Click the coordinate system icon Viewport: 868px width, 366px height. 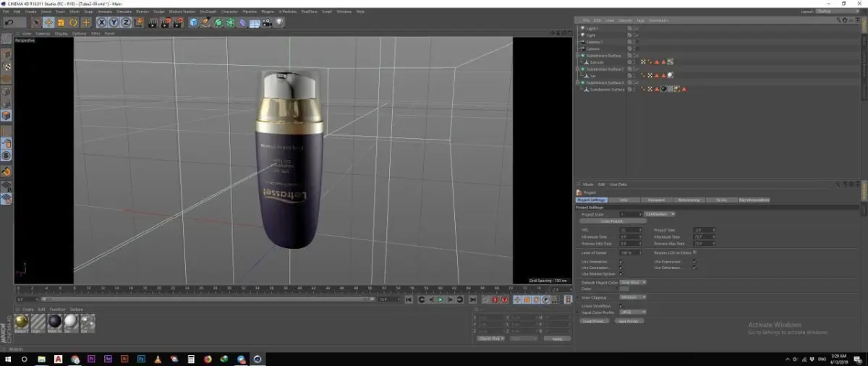click(x=139, y=22)
